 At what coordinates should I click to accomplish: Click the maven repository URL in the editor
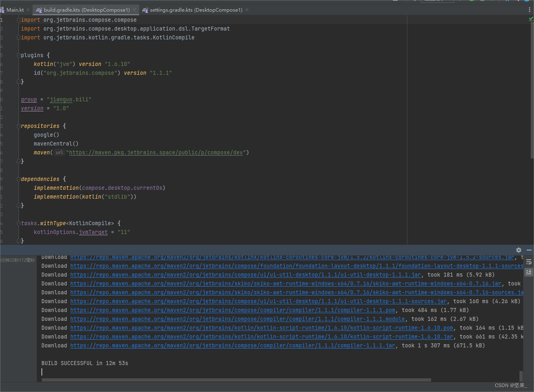click(x=157, y=152)
